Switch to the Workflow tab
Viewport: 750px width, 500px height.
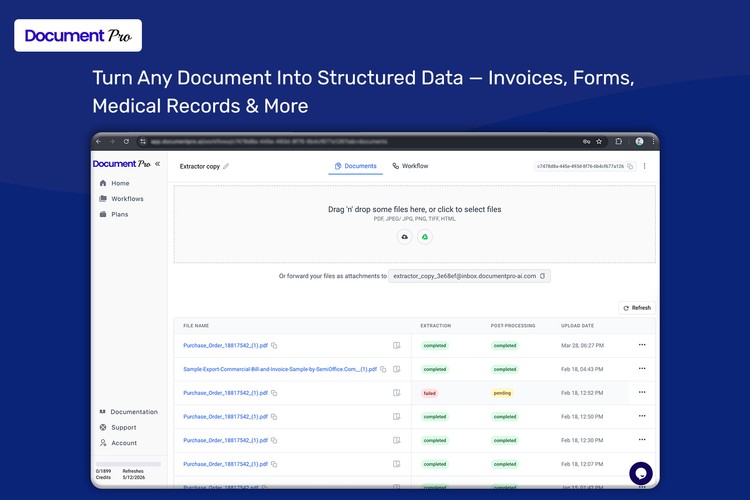tap(410, 166)
